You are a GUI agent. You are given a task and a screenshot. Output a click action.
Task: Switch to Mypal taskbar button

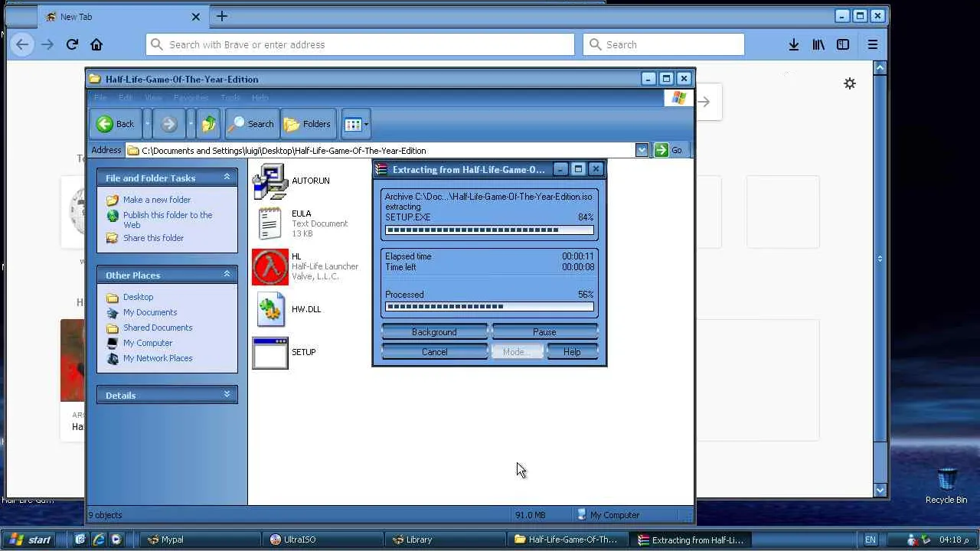pyautogui.click(x=199, y=540)
